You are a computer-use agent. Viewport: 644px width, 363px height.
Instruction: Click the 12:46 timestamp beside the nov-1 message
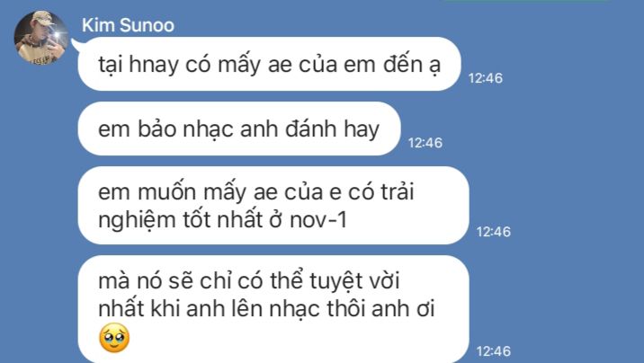493,232
